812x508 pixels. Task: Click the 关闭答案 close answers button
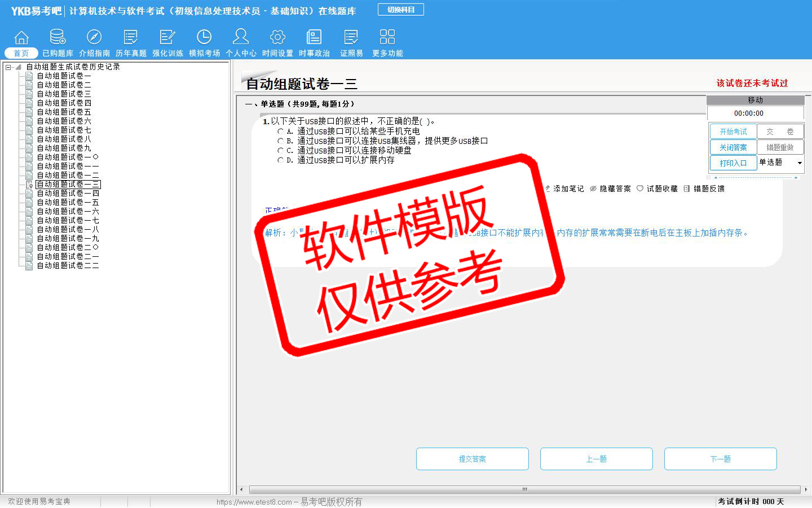[x=733, y=147]
